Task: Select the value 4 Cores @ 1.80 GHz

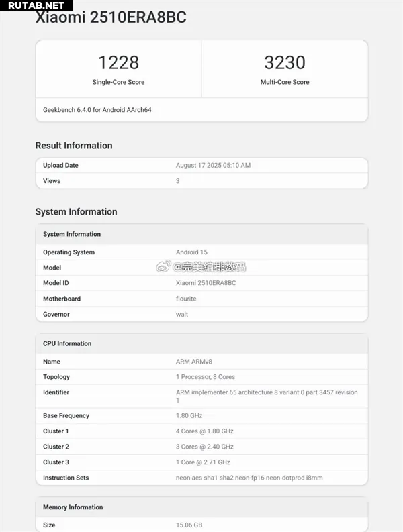Action: (x=205, y=431)
